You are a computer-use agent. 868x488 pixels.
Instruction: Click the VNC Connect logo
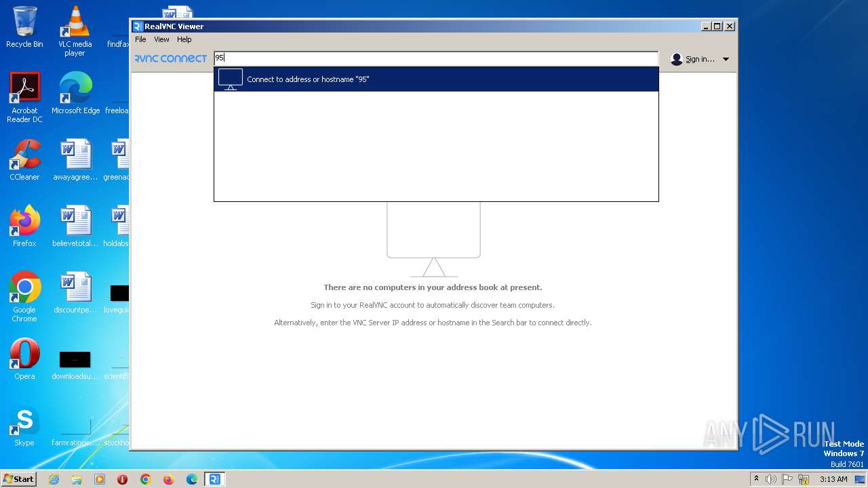coord(171,59)
